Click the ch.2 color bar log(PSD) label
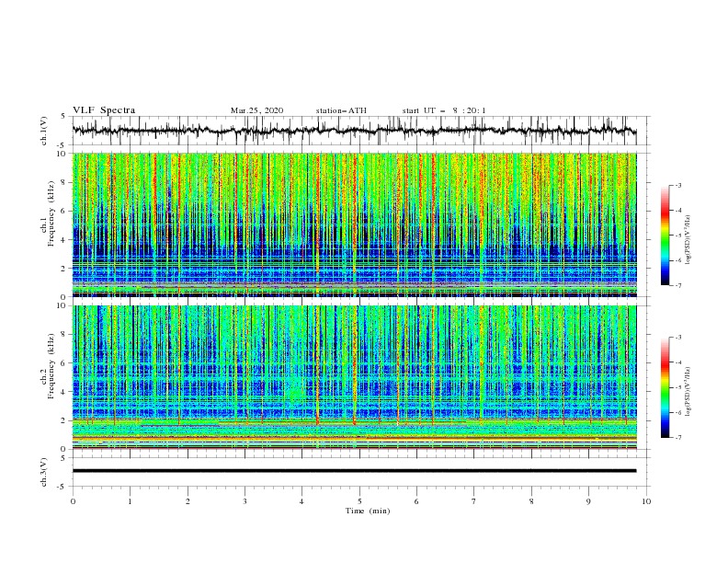 tap(688, 392)
